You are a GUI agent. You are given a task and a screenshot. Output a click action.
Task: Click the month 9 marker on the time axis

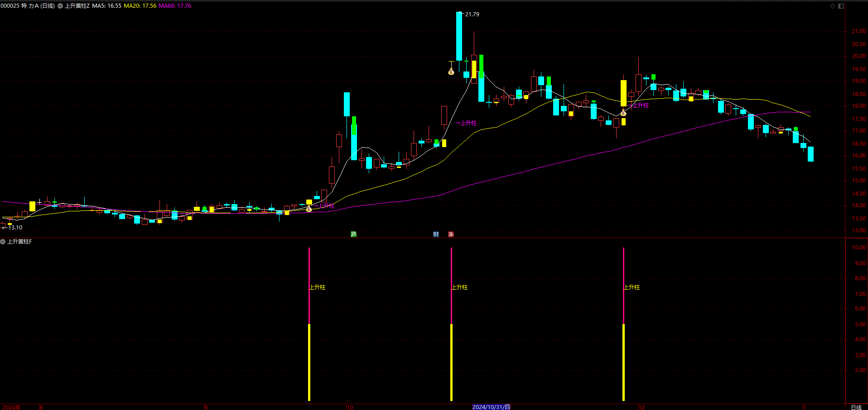(206, 407)
